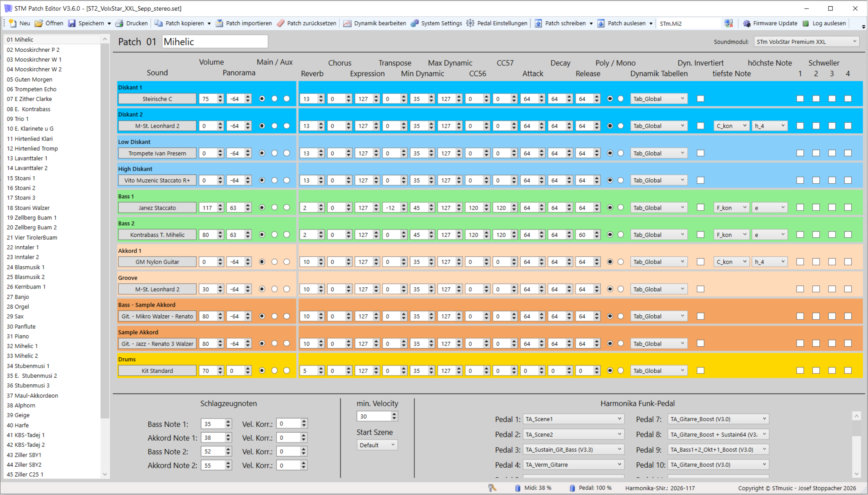
Task: Select second Main/Aux radio for Bass 1
Action: (275, 207)
